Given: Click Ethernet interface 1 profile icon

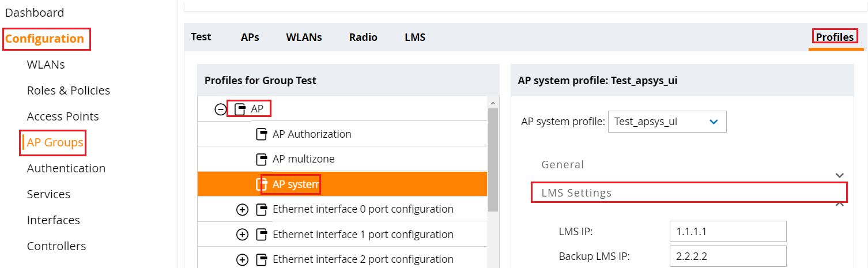Looking at the screenshot, I should click(262, 235).
